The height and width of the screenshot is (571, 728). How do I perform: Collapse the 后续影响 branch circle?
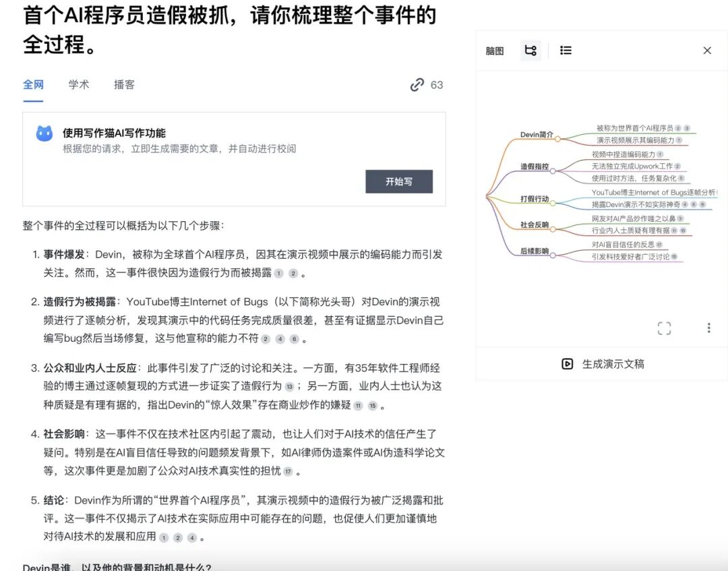(x=553, y=255)
